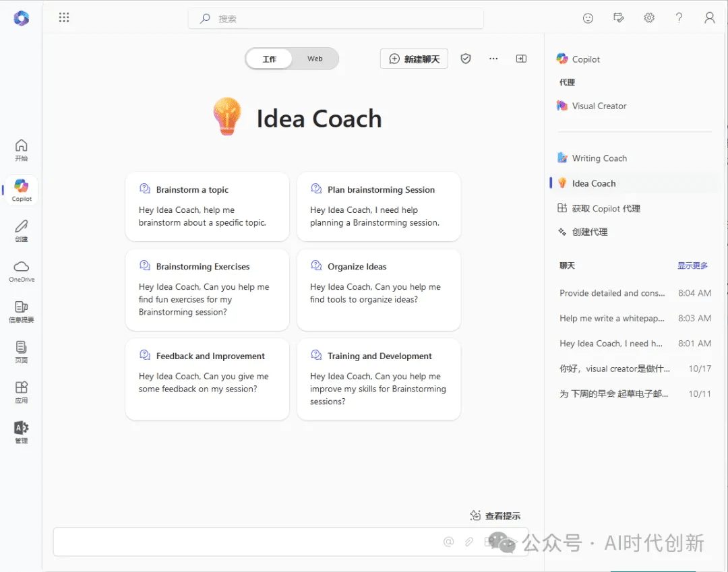Open the notes checklist icon in header
728x572 pixels.
pyautogui.click(x=618, y=18)
